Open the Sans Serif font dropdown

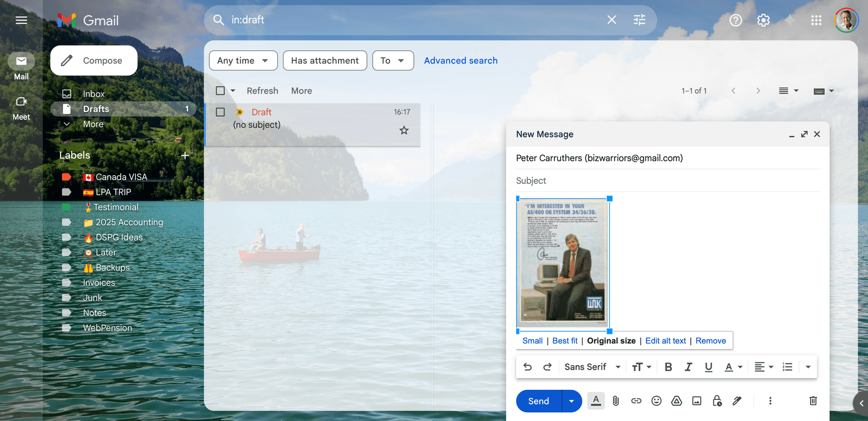(593, 367)
